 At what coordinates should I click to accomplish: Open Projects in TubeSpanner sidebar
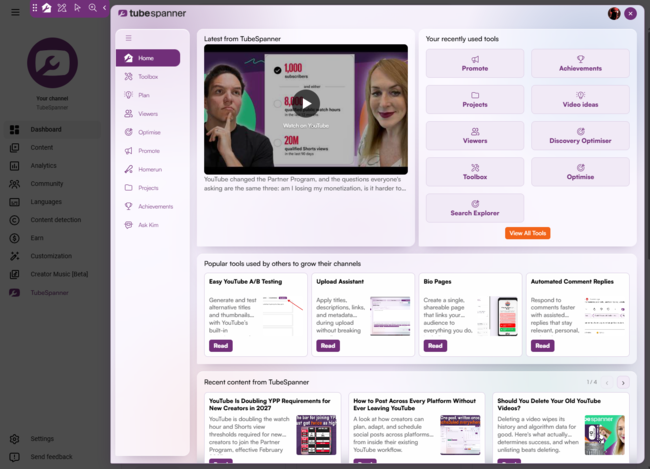point(148,188)
